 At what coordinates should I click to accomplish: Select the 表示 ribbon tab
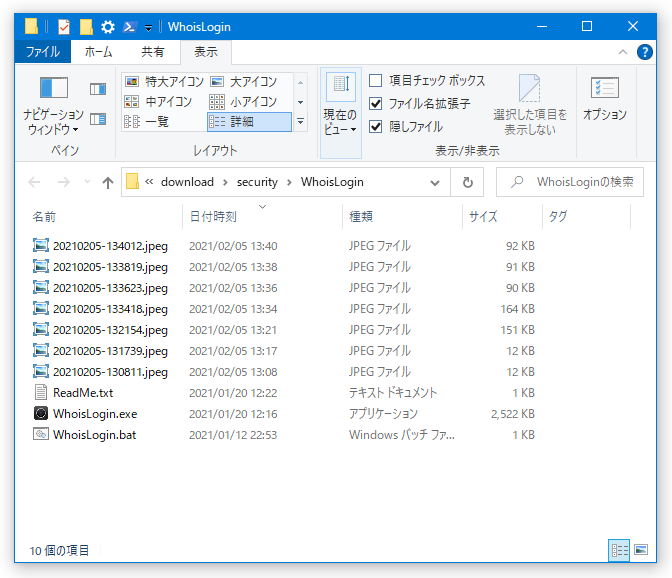[206, 52]
